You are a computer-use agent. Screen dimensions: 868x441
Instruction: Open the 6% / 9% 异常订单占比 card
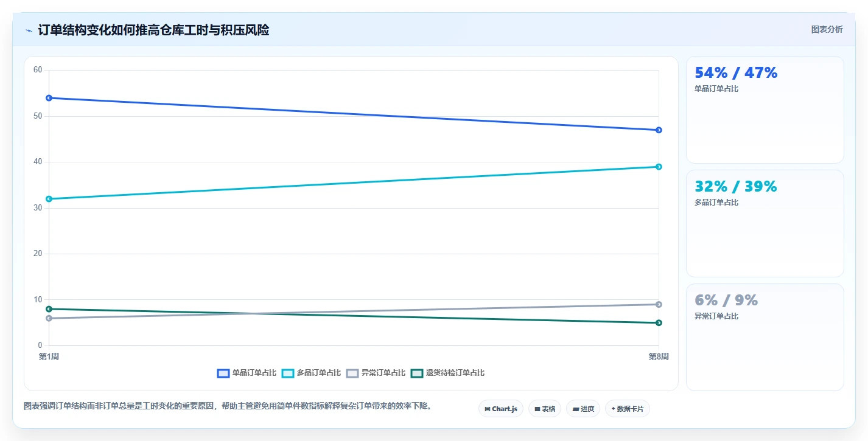pos(765,338)
